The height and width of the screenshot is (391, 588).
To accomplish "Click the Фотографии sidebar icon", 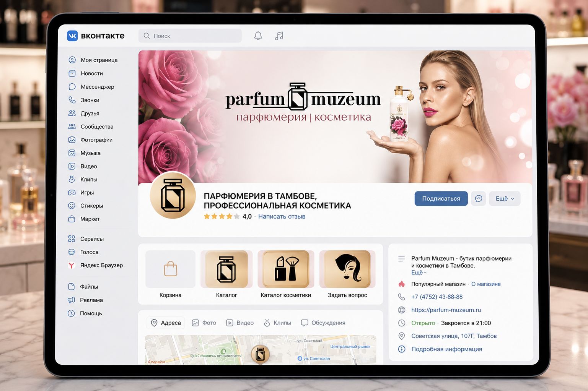I will click(72, 140).
